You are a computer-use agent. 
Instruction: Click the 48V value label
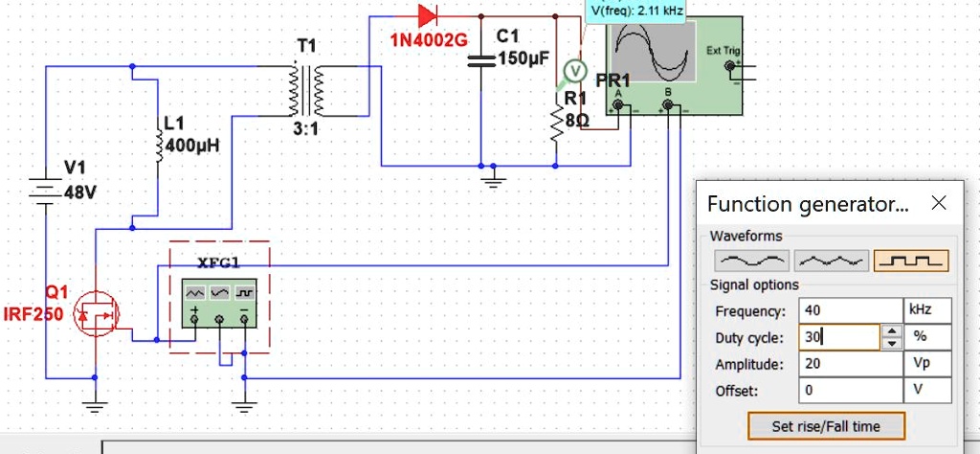point(80,193)
